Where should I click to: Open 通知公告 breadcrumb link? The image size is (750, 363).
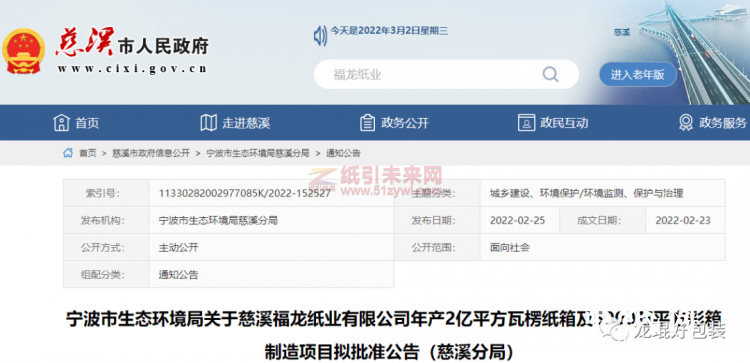pyautogui.click(x=343, y=154)
